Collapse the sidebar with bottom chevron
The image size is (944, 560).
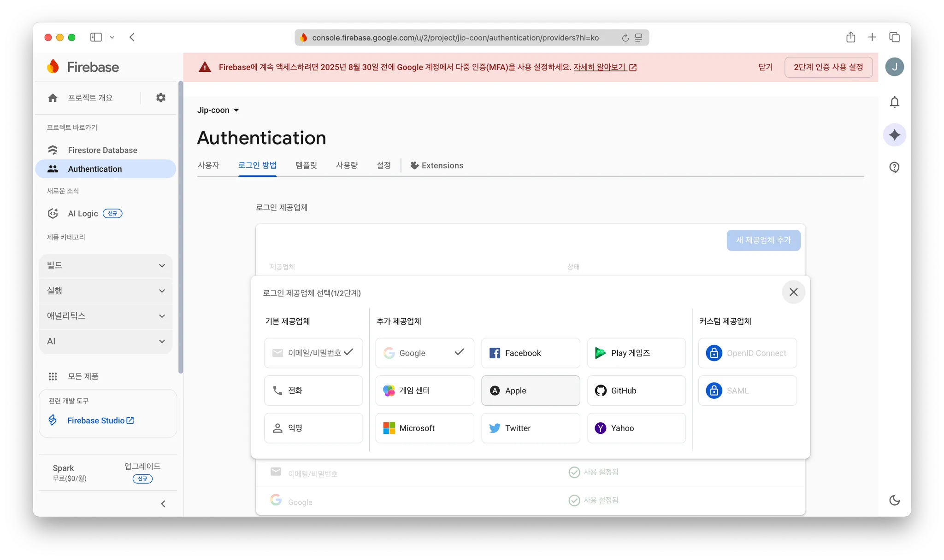[163, 504]
